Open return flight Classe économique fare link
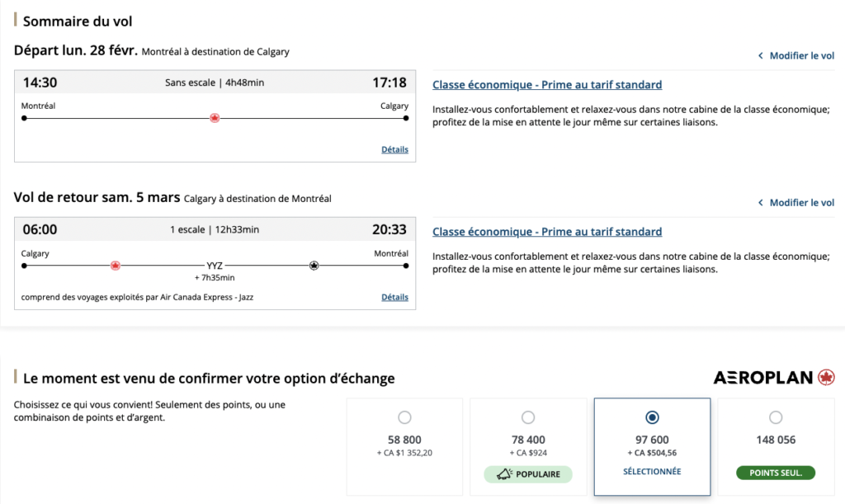The width and height of the screenshot is (845, 504). [x=547, y=232]
